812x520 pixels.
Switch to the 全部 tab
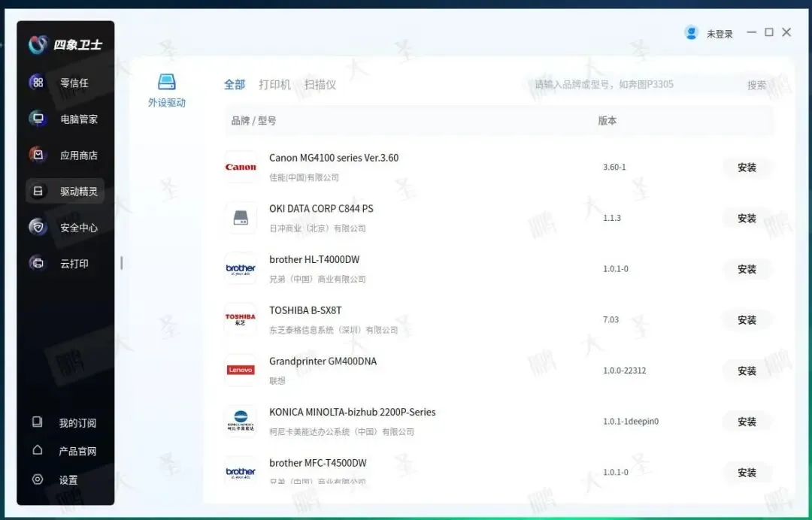pos(235,84)
